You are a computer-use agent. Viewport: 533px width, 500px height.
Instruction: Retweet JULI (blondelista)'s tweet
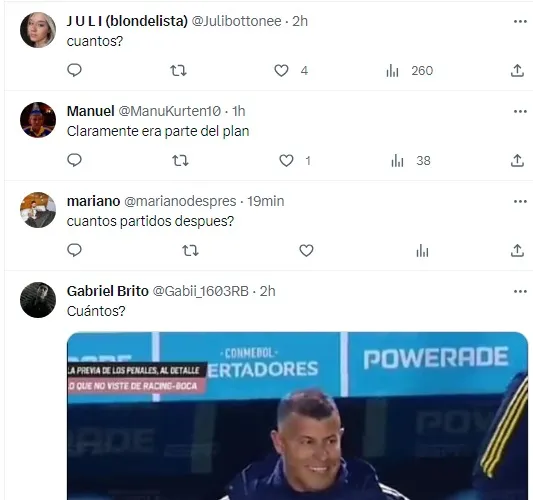tap(178, 71)
